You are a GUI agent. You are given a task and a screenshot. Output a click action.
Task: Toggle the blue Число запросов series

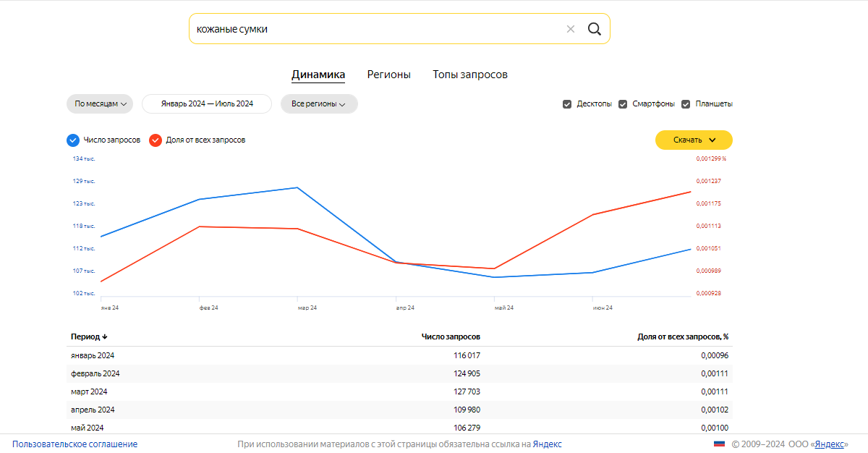coord(72,140)
